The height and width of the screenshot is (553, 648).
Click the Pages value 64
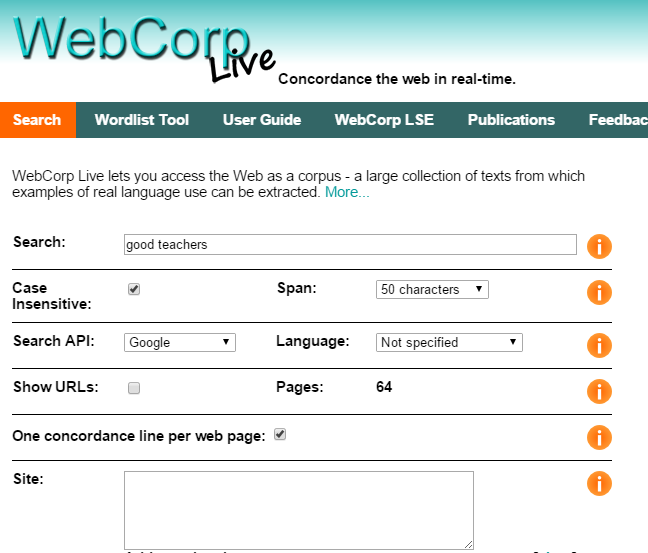click(x=384, y=387)
